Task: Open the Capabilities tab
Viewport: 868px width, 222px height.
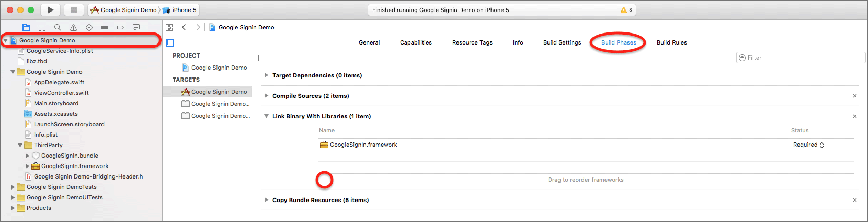Action: [416, 42]
